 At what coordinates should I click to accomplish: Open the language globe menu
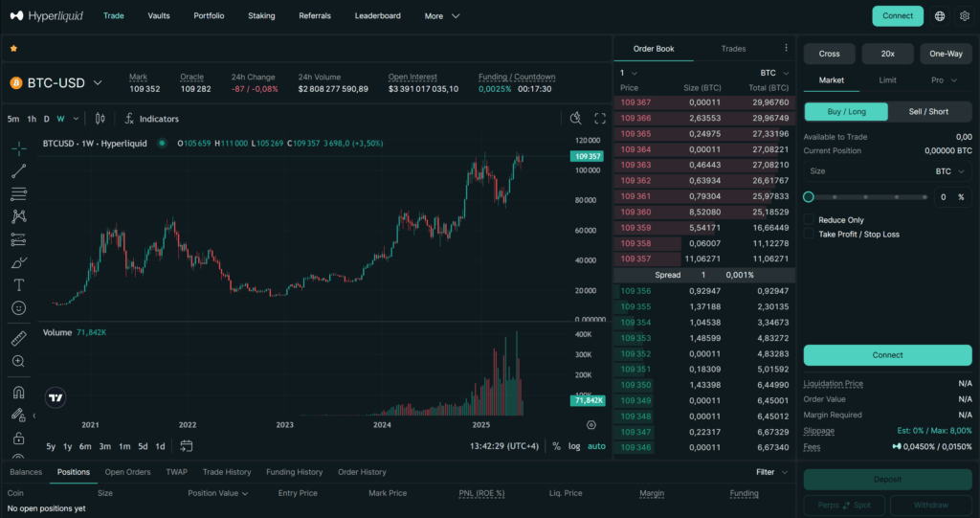tap(940, 16)
